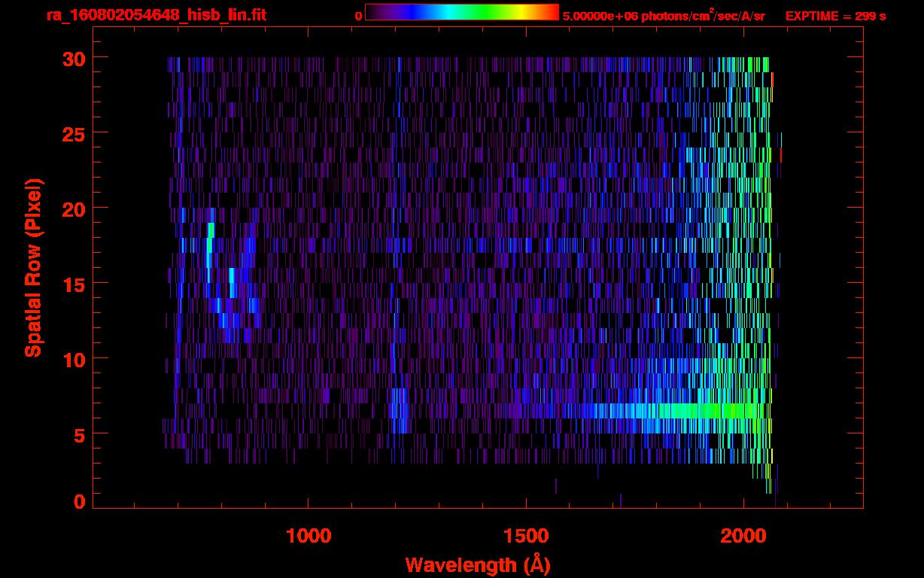Click the Wavelength (Å) axis title
The height and width of the screenshot is (578, 924).
coord(478,564)
